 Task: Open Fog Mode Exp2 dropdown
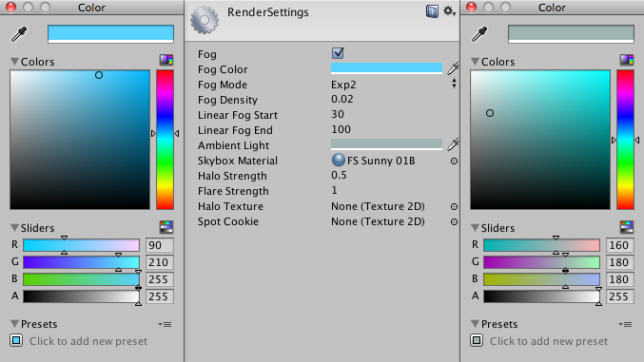point(394,85)
